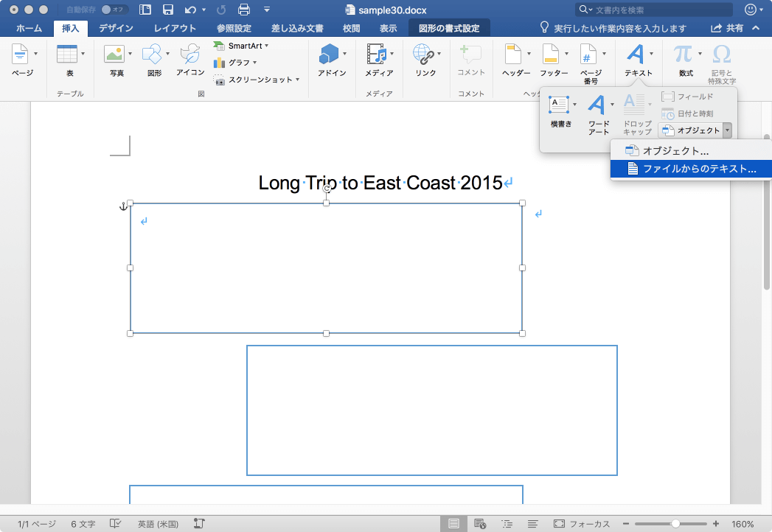
Task: Open the quick access customize dropdown
Action: click(x=267, y=10)
